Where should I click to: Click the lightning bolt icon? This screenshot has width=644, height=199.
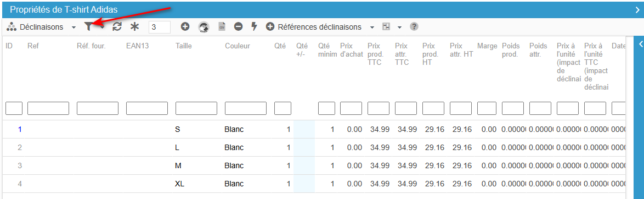[x=254, y=27]
